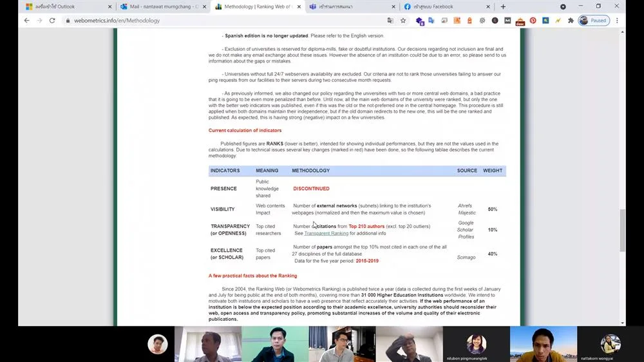Open the M letter extension icon
The image size is (644, 362).
pyautogui.click(x=507, y=21)
